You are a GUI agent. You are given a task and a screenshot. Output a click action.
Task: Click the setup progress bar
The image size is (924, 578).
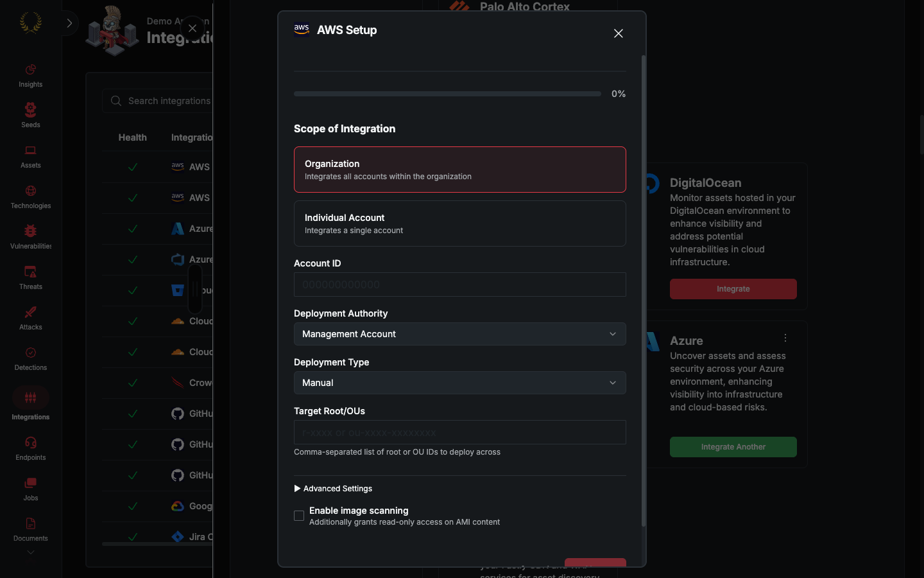click(447, 94)
